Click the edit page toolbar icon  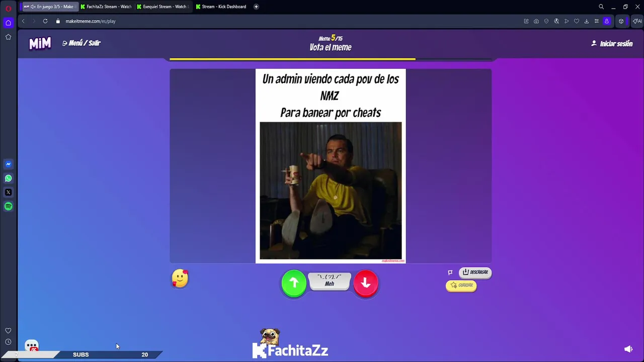[x=526, y=21]
